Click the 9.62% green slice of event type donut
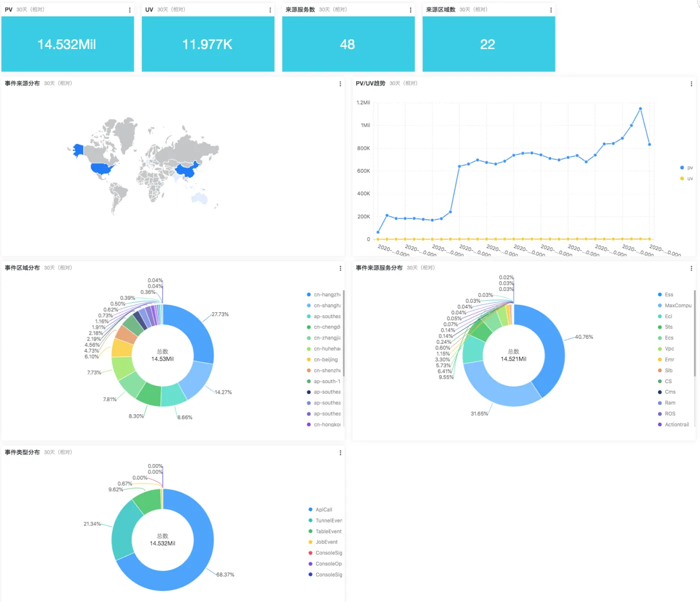 tap(148, 502)
